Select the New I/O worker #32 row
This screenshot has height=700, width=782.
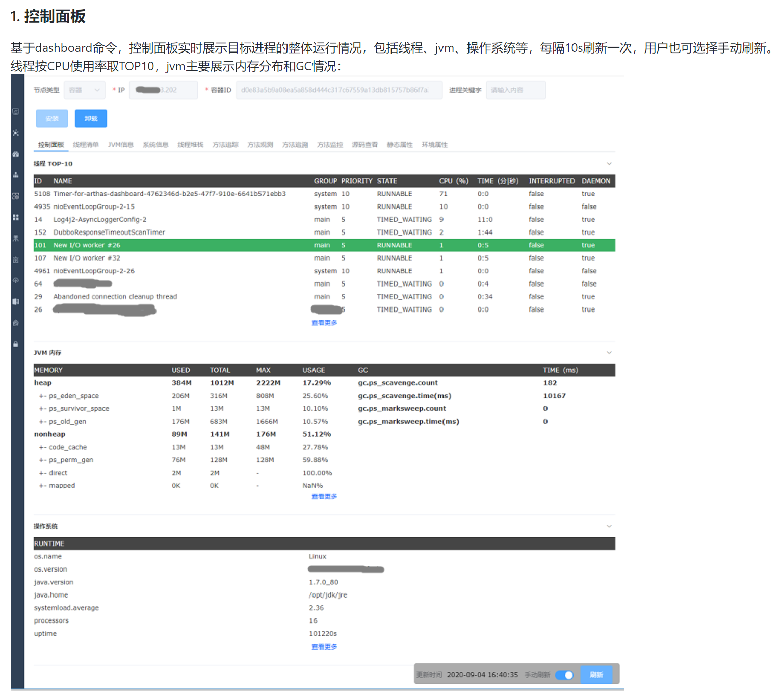pyautogui.click(x=324, y=258)
